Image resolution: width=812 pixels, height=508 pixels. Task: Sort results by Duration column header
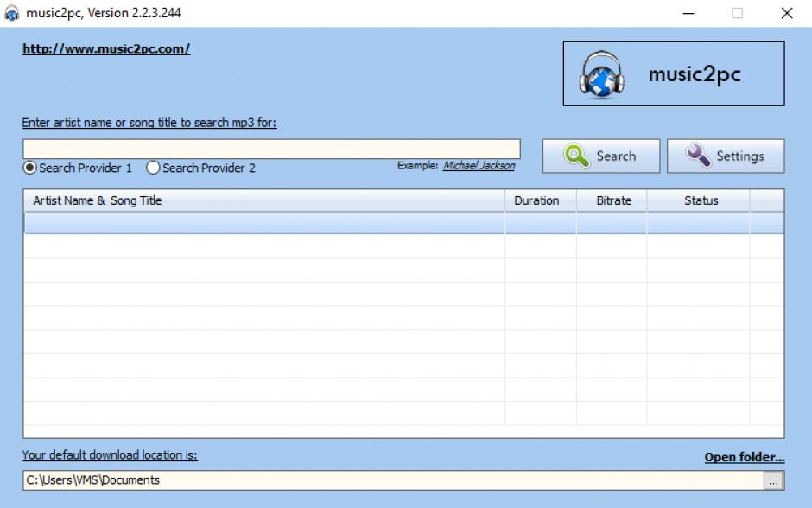tap(541, 201)
